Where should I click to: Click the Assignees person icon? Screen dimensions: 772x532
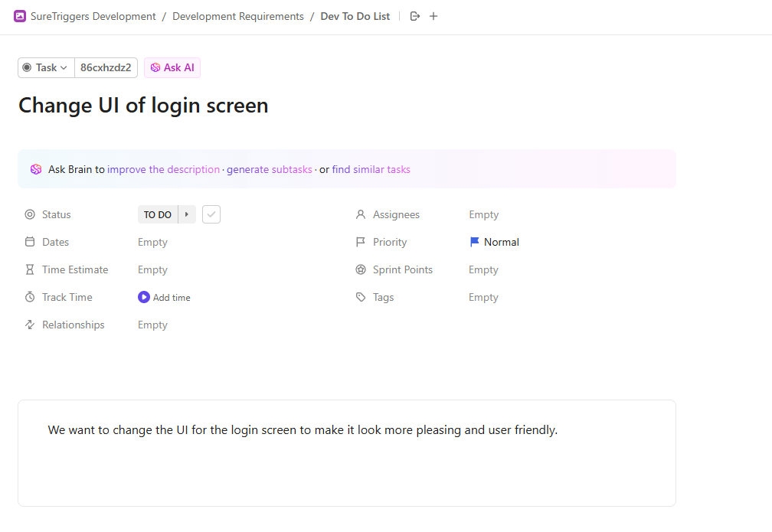[361, 214]
